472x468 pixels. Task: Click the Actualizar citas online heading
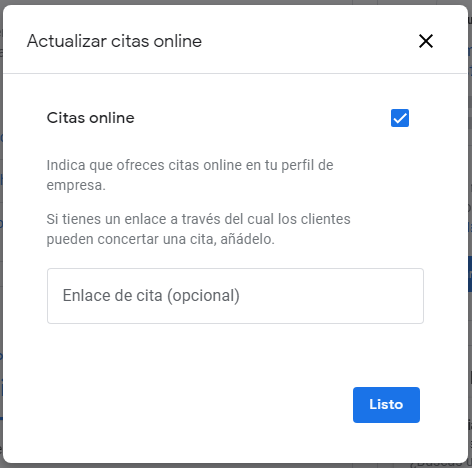tap(114, 41)
